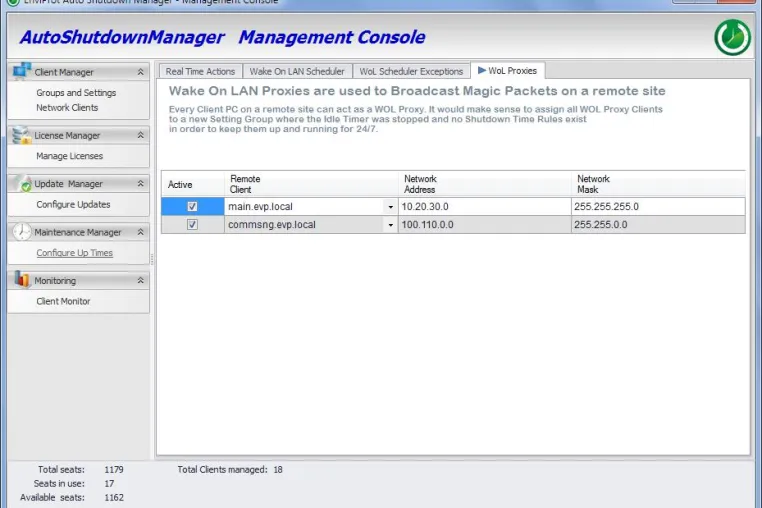762x508 pixels.
Task: Uncheck Active for commsng.evp.local
Action: click(192, 225)
